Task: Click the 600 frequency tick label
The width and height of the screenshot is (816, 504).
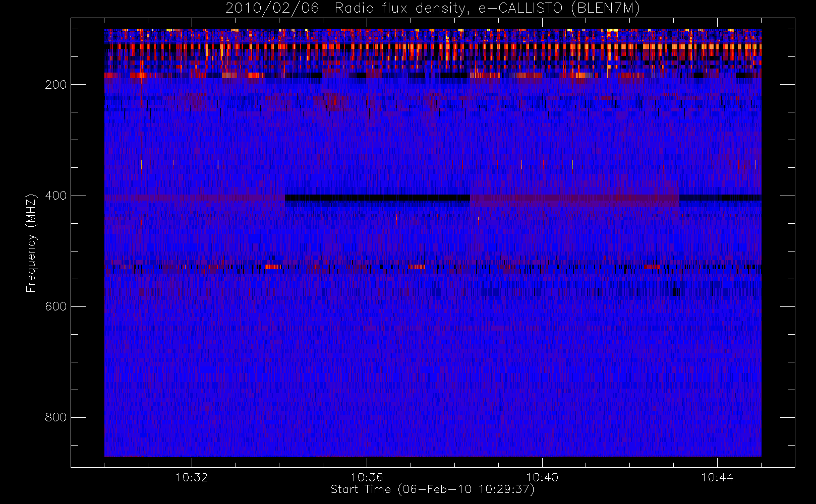Action: (x=56, y=306)
